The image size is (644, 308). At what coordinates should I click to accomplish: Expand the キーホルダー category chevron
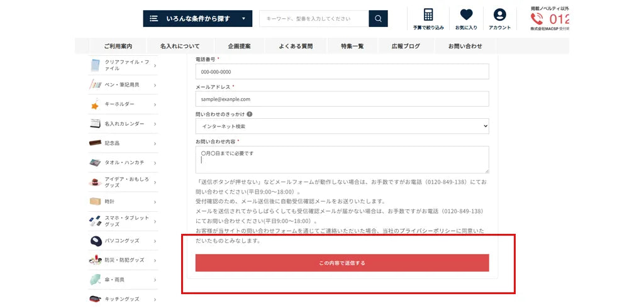point(155,104)
